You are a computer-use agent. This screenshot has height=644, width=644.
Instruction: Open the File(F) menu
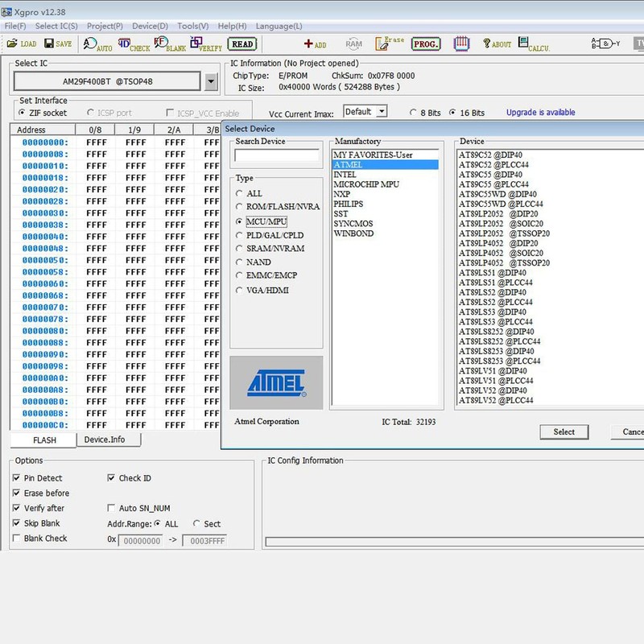pyautogui.click(x=15, y=27)
